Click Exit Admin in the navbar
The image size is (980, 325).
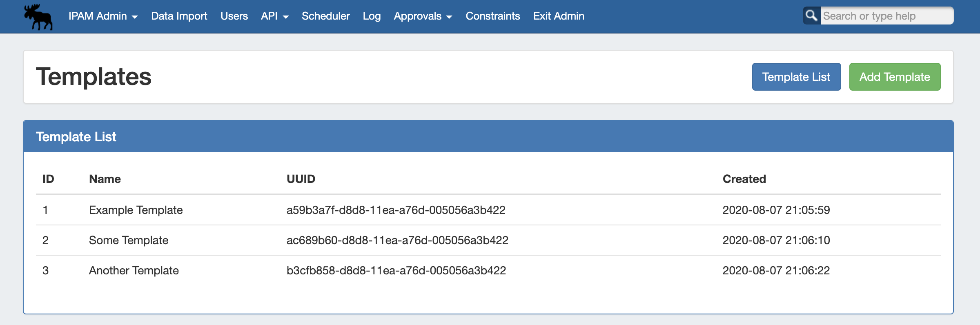pos(559,16)
